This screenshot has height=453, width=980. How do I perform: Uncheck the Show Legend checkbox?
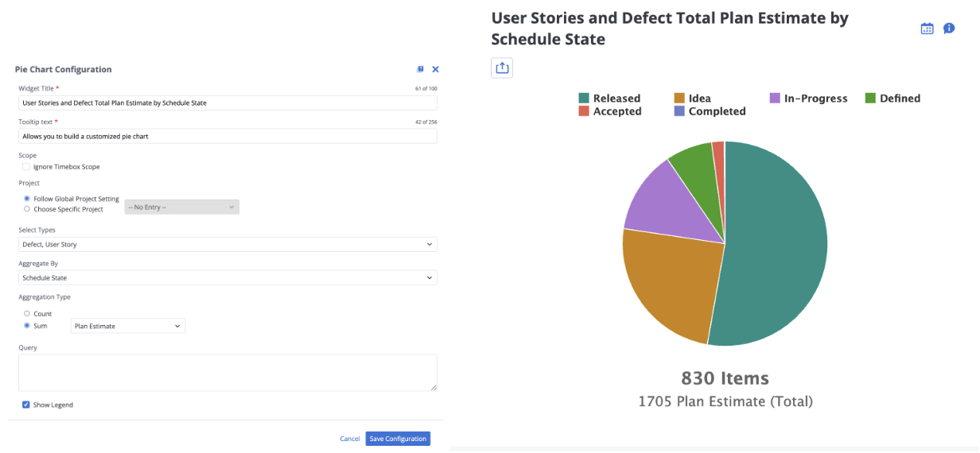coord(26,405)
